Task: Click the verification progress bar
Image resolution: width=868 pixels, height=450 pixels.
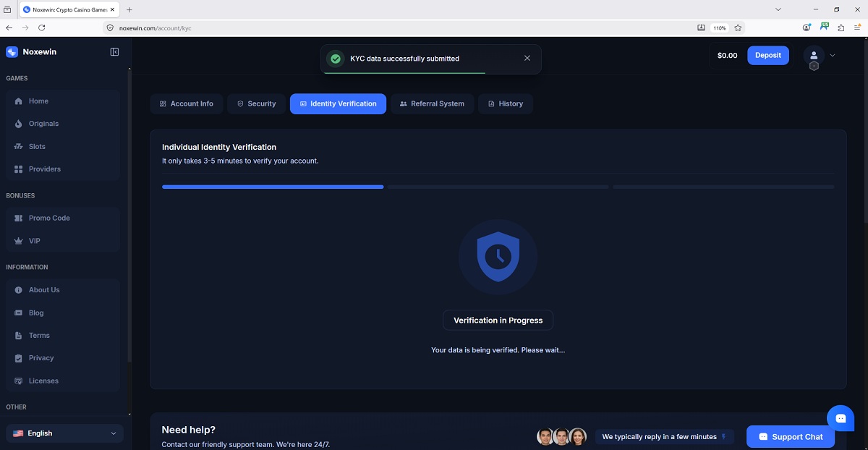Action: point(498,187)
